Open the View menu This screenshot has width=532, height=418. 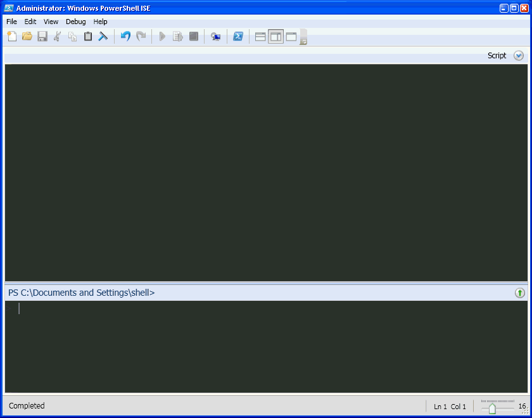click(x=51, y=22)
